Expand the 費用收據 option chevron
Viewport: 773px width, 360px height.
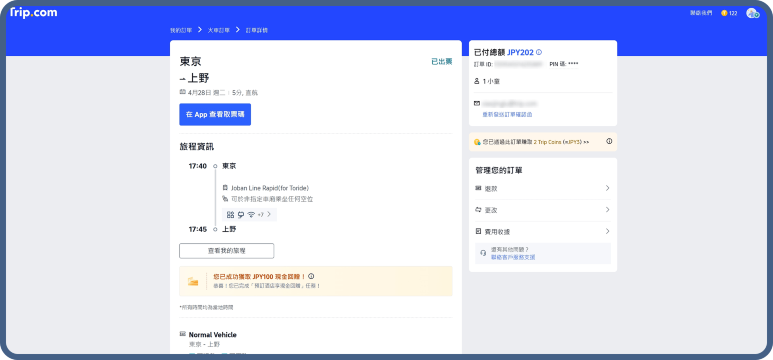coord(607,231)
